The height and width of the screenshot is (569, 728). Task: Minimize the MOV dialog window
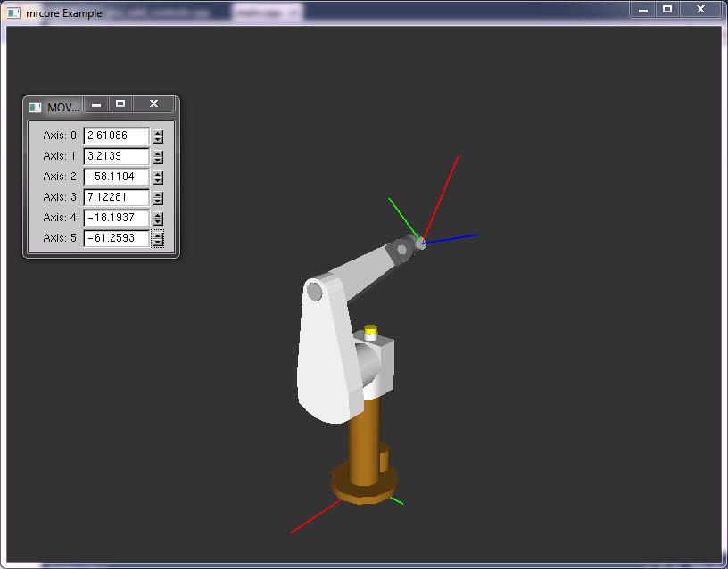[x=95, y=104]
